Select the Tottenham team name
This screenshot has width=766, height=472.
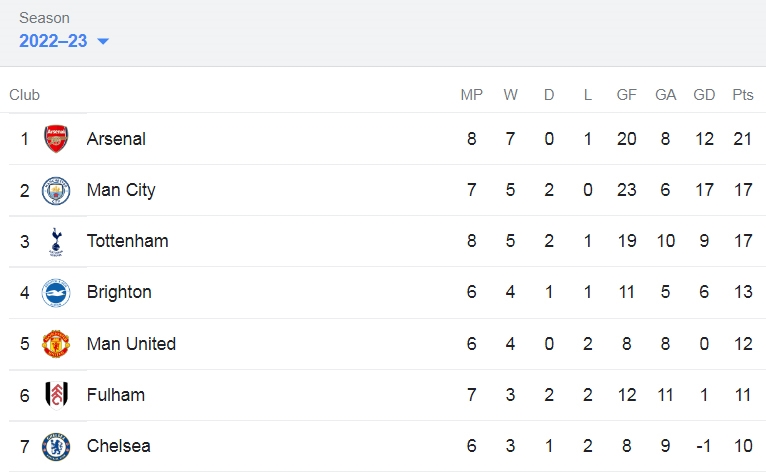coord(128,241)
